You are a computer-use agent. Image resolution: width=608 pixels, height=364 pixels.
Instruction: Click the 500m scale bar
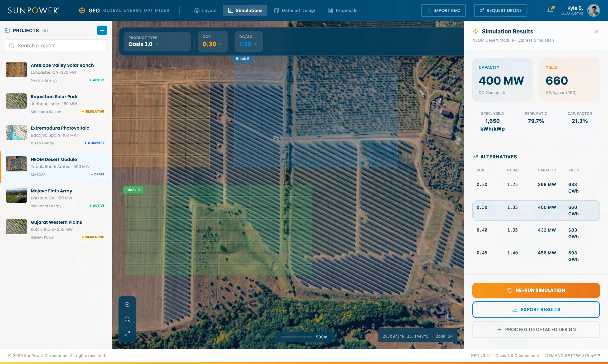[304, 337]
